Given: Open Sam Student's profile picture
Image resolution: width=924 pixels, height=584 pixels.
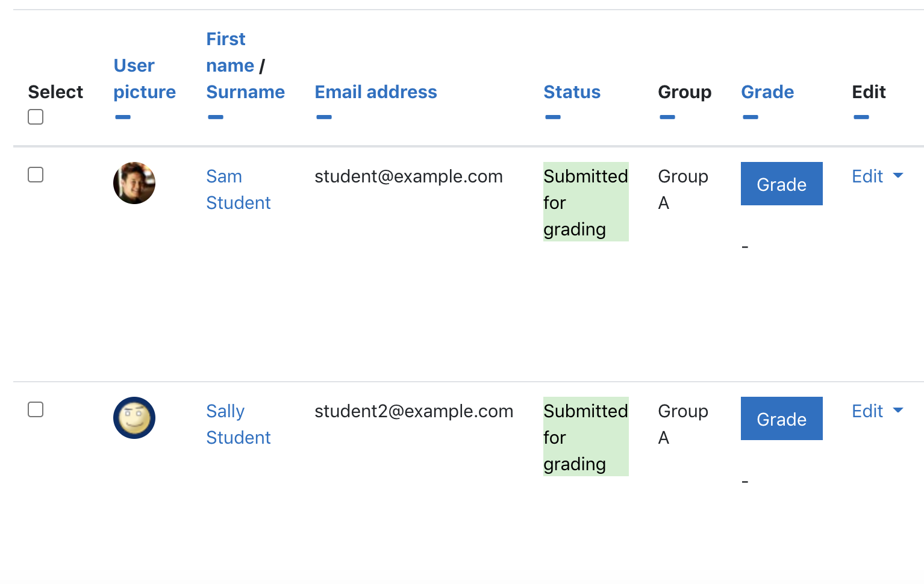Looking at the screenshot, I should coord(134,183).
